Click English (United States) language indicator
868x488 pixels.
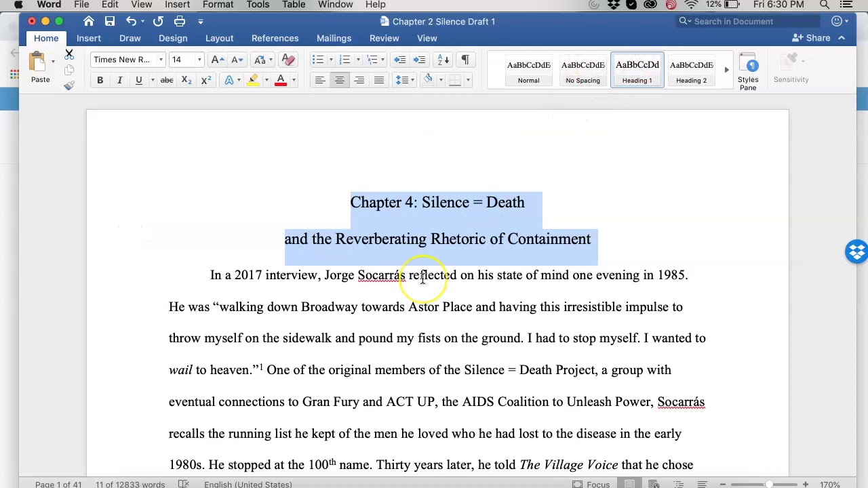pos(248,484)
